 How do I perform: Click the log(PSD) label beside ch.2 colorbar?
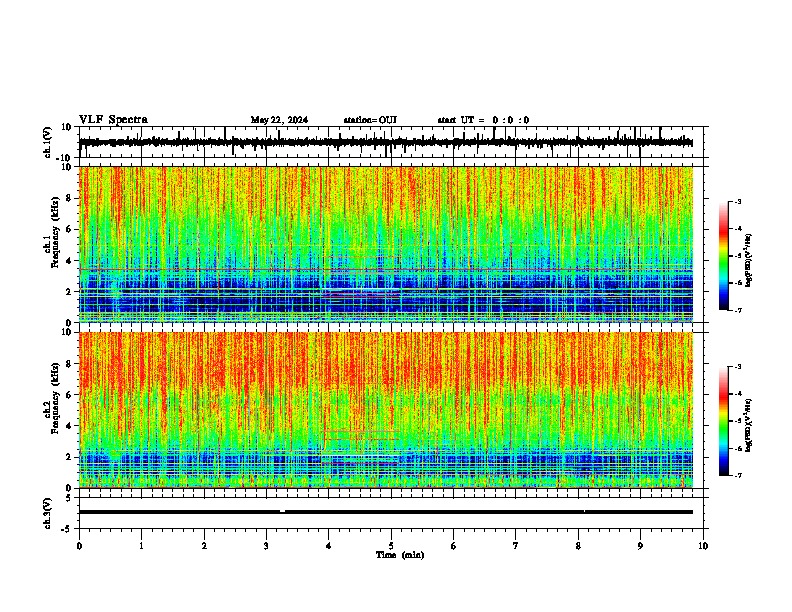click(748, 425)
